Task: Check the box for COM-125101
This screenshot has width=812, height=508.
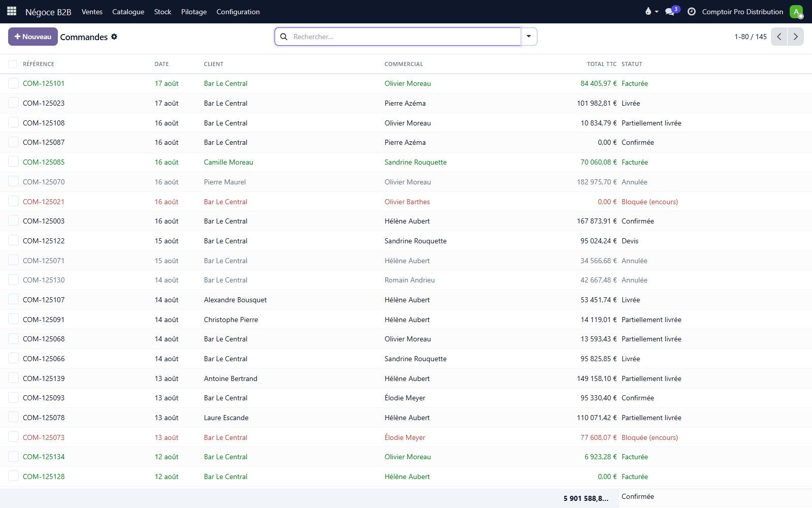Action: coord(13,83)
